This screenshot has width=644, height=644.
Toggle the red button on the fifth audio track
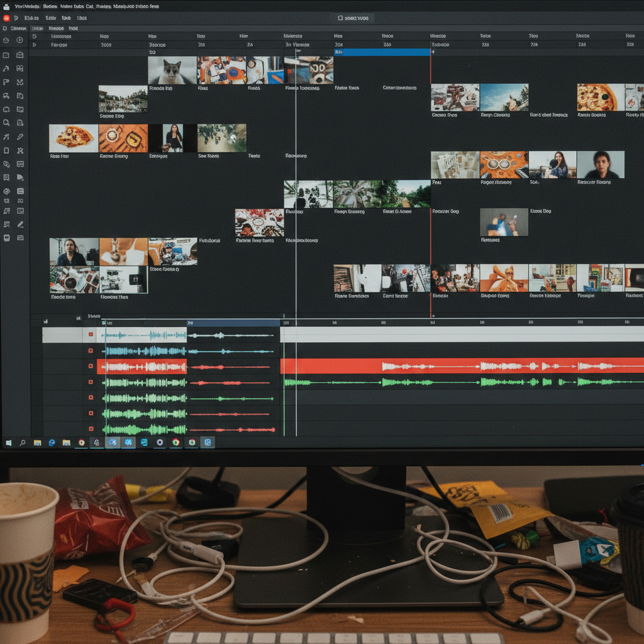point(91,397)
